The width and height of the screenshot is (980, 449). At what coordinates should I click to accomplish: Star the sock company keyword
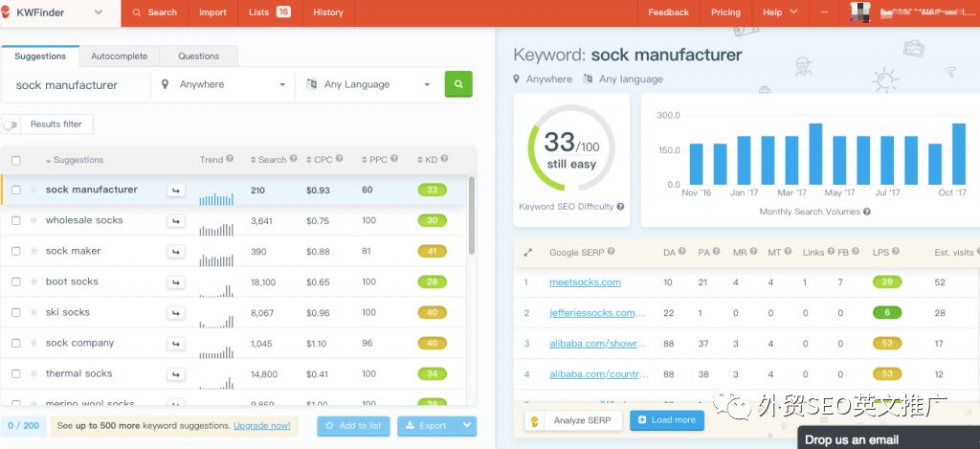pyautogui.click(x=33, y=343)
